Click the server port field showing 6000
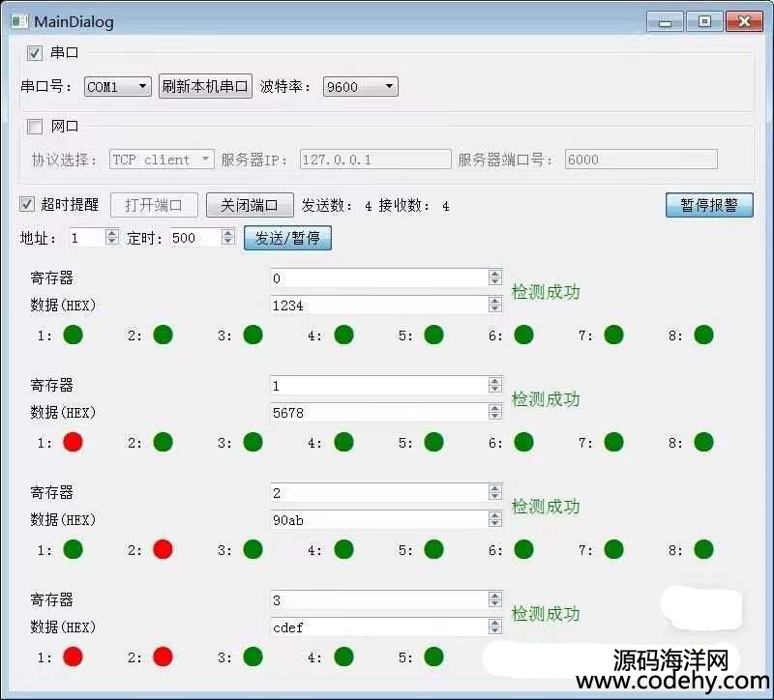This screenshot has height=700, width=774. (x=640, y=160)
